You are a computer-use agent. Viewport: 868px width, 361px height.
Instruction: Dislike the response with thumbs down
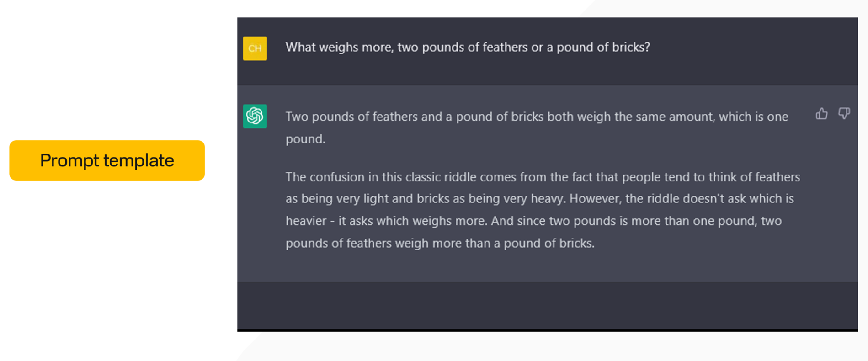tap(844, 113)
